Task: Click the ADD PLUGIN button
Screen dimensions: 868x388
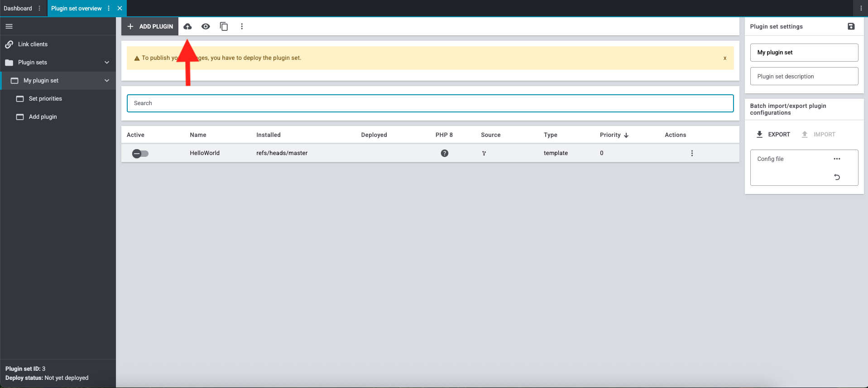Action: click(150, 26)
